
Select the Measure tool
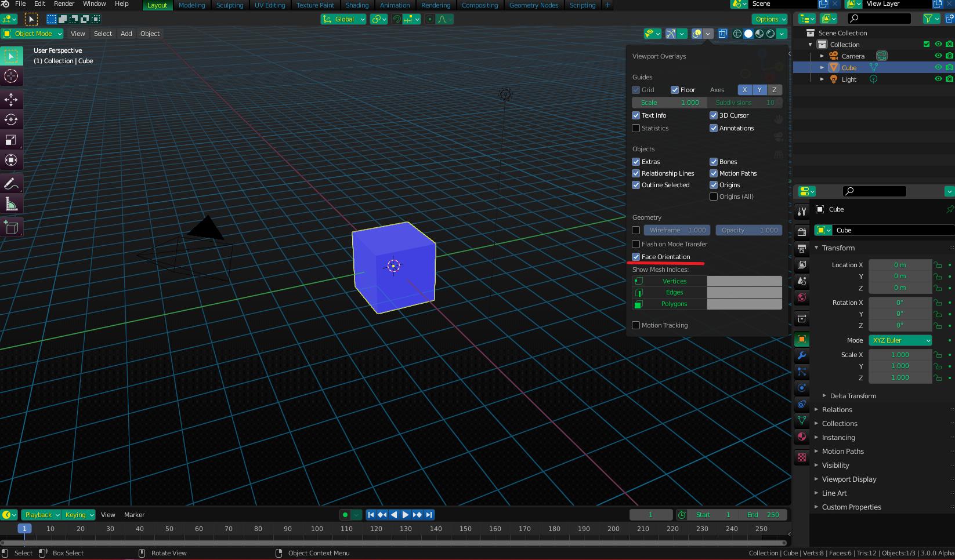(x=12, y=203)
